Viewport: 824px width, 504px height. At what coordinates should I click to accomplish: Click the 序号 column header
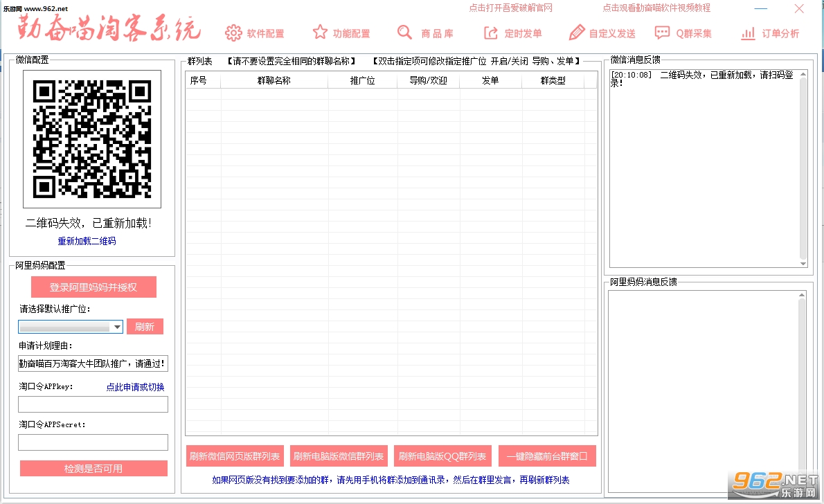point(203,80)
